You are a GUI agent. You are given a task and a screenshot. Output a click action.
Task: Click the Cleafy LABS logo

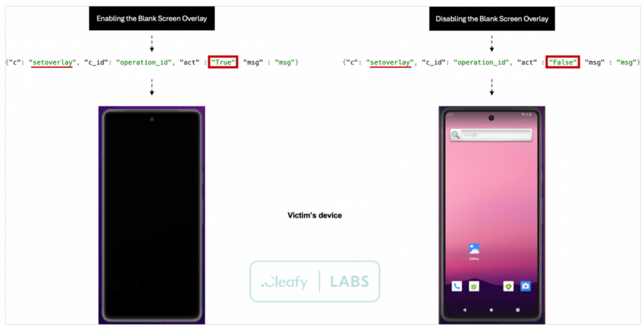click(314, 282)
